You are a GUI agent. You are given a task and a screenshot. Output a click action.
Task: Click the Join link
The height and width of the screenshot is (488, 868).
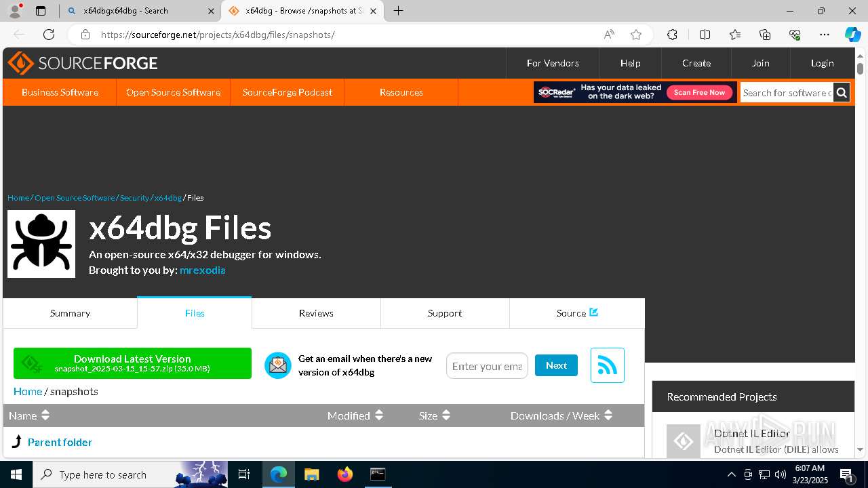click(760, 63)
